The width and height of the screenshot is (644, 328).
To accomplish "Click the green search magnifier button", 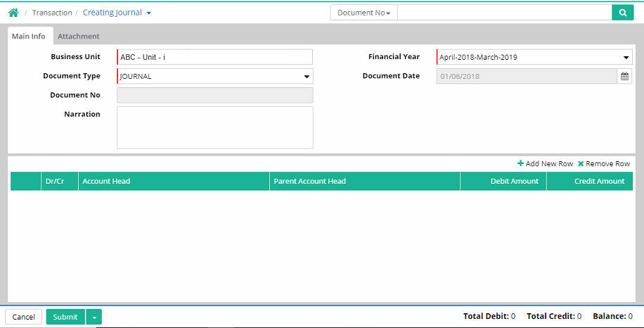I will [x=622, y=13].
